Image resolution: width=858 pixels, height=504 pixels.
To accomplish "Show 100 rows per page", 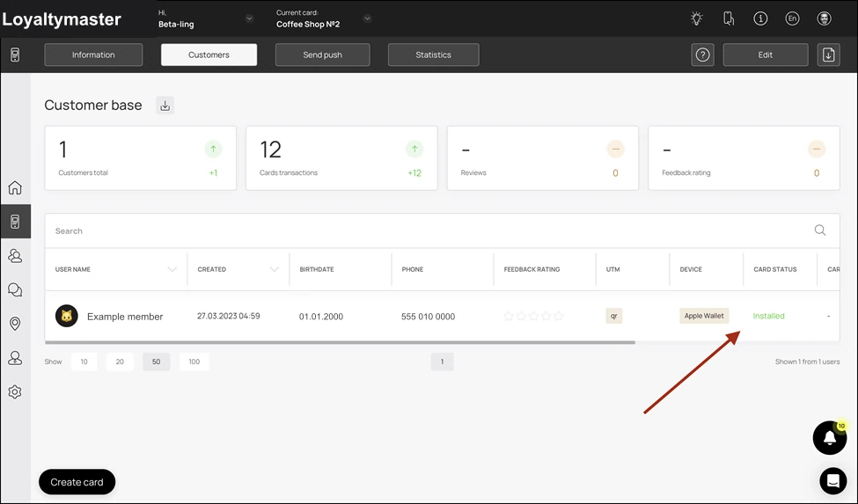I will pos(194,362).
